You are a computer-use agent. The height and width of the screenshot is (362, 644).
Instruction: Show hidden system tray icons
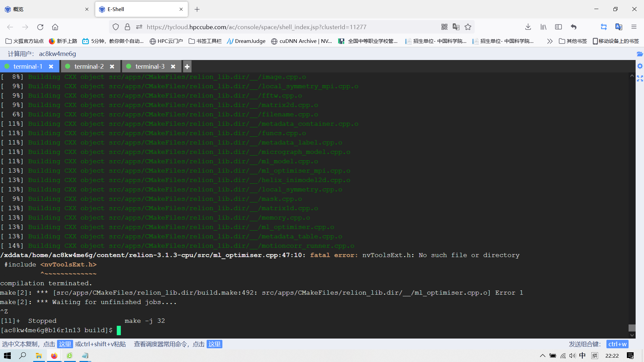(x=542, y=356)
